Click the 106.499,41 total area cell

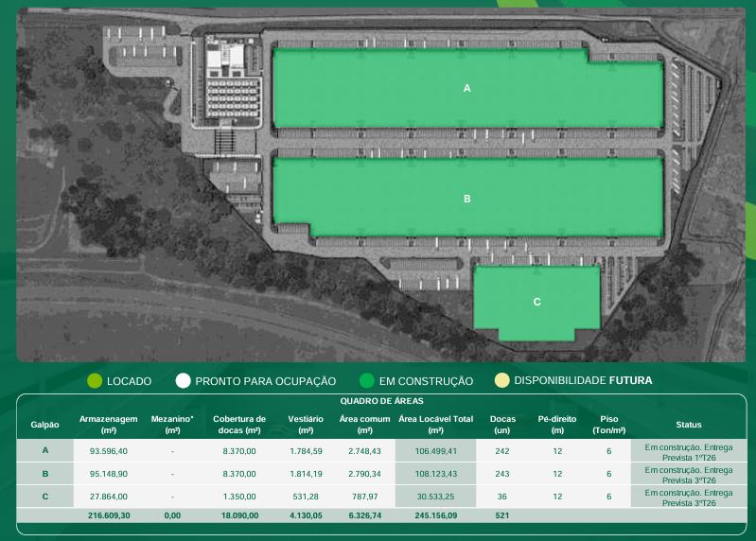pos(435,451)
